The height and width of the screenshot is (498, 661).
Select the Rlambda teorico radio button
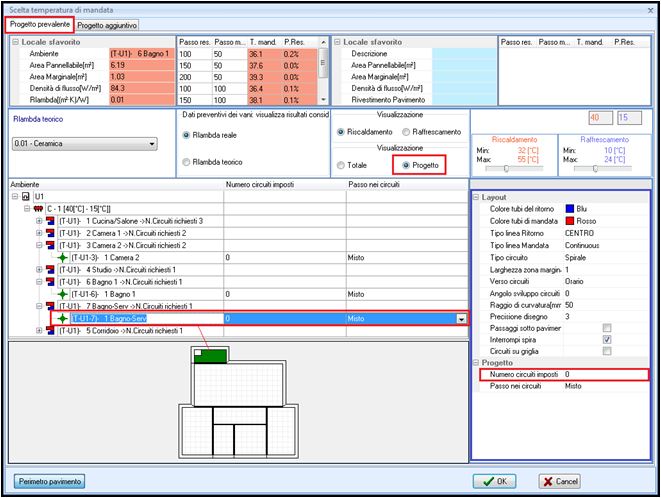[187, 161]
